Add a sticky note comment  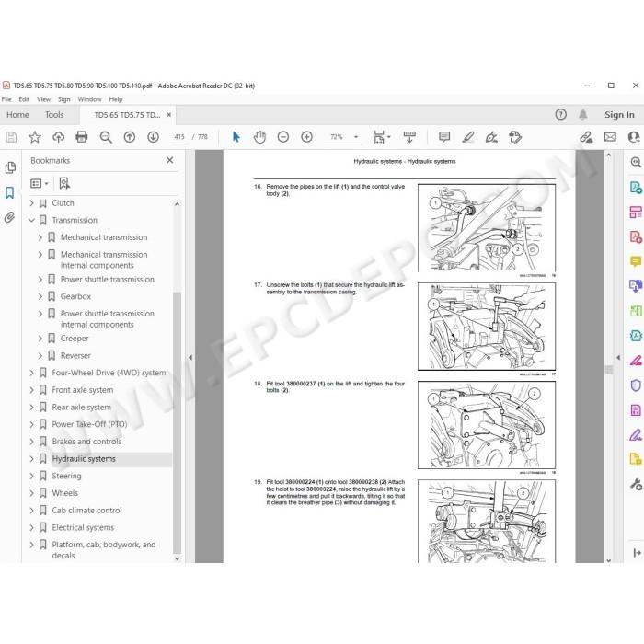point(444,137)
